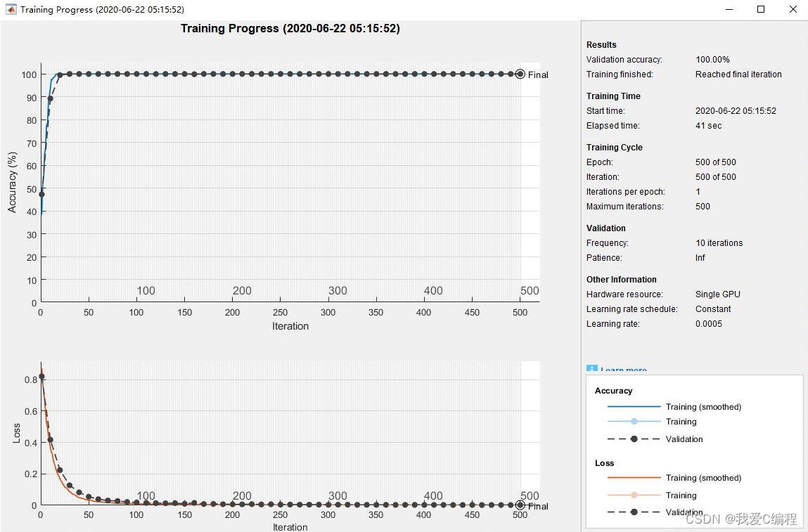Click light blue accuracy Training marker in legend
Viewport: 808px width, 532px height.
click(634, 422)
